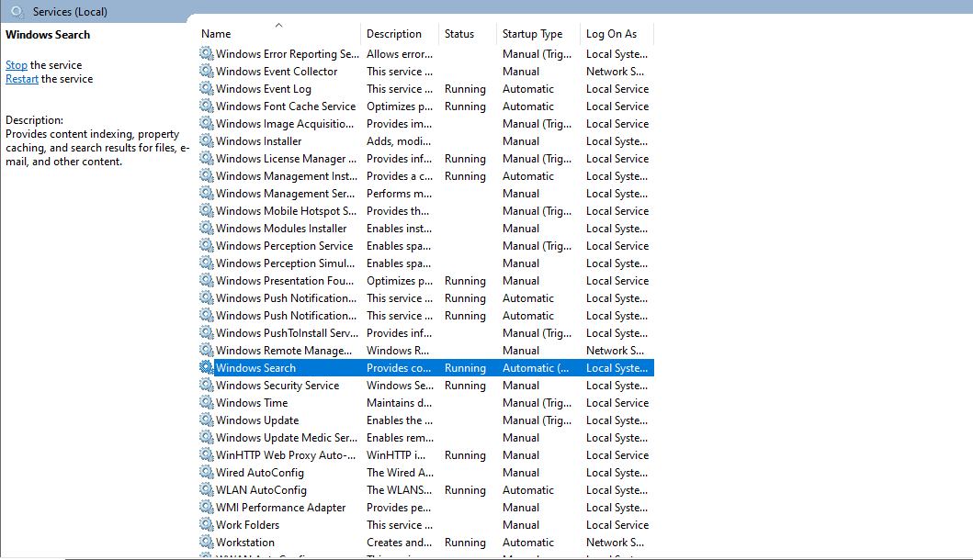The width and height of the screenshot is (973, 560).
Task: Click the Services (Local) header icon
Action: click(17, 11)
